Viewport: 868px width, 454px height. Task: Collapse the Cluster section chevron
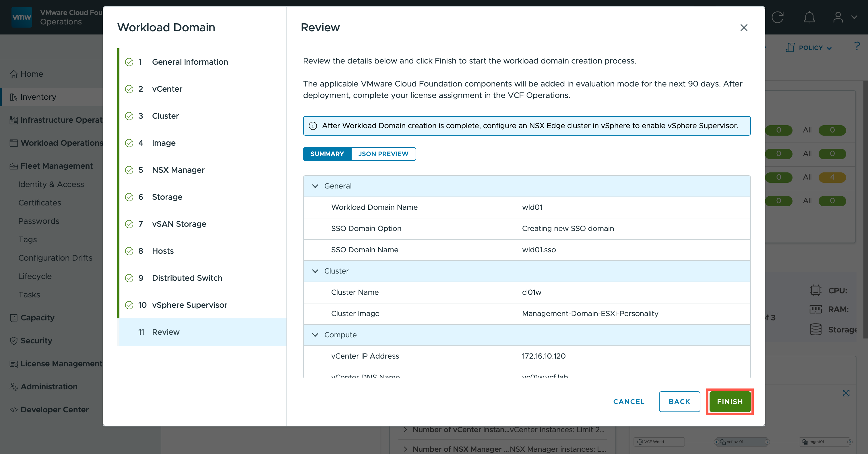pos(315,271)
